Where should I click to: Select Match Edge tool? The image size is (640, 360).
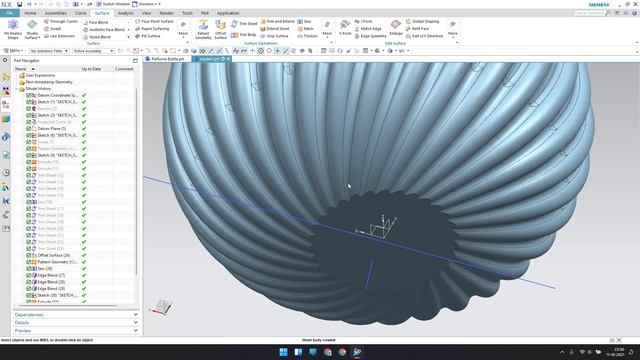[x=368, y=29]
